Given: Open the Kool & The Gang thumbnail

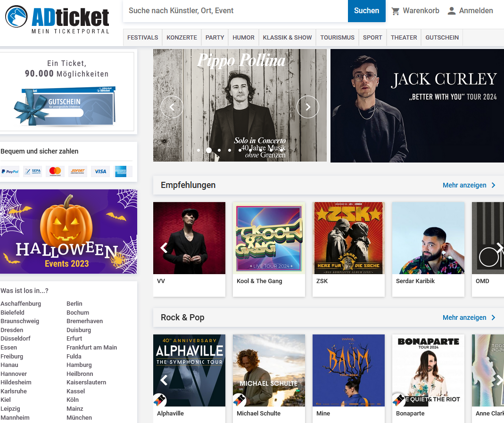Looking at the screenshot, I should click(269, 238).
